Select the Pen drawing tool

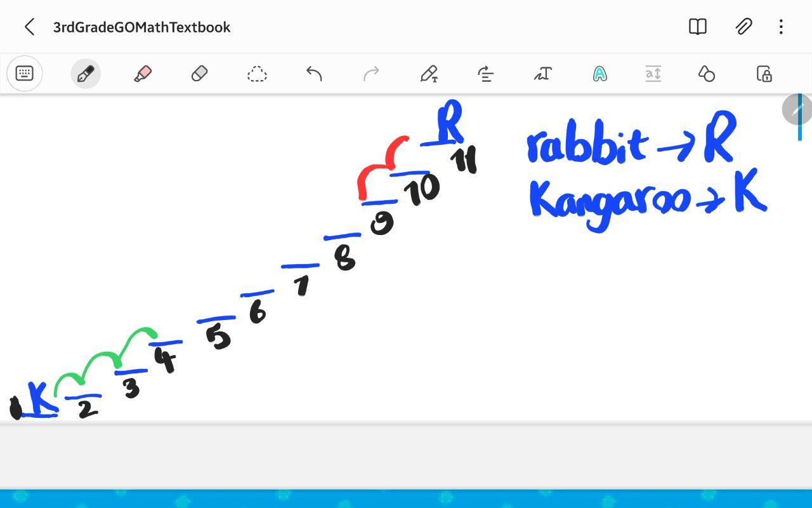click(x=85, y=74)
